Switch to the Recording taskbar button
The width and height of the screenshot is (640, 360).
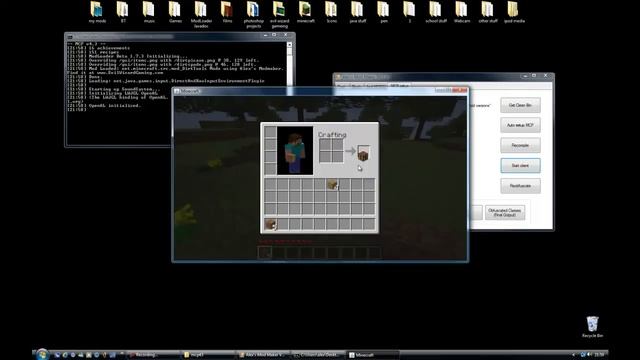[x=153, y=355]
